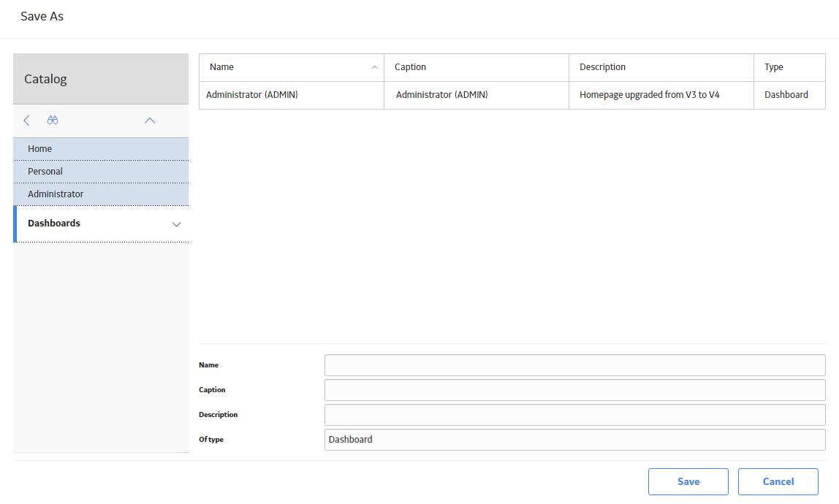Select the Administrator catalog folder

point(101,194)
